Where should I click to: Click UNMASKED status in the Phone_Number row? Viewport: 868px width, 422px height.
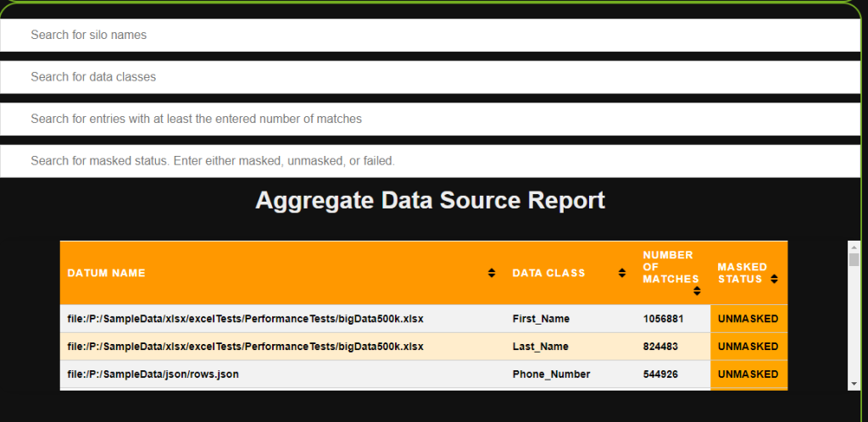748,374
